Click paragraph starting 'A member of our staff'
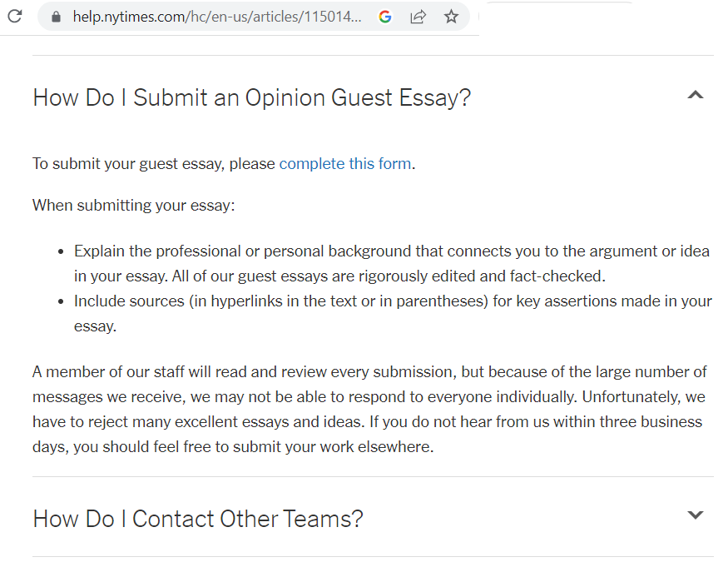This screenshot has width=728, height=567. click(369, 409)
